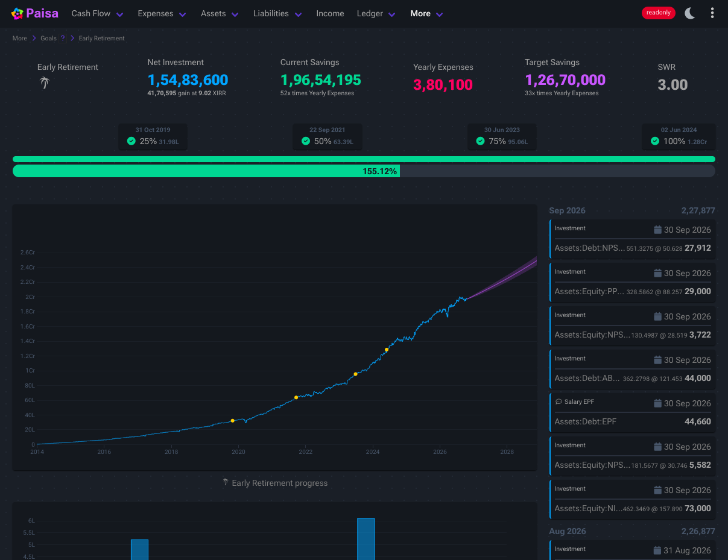Click the yellow milestone dot near 2020 on chart

[x=233, y=421]
